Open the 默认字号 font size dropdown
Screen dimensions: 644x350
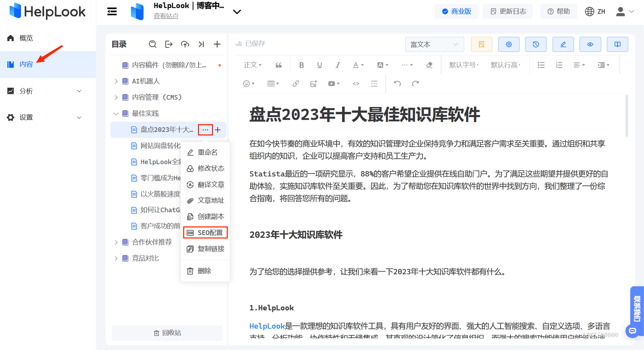tap(464, 65)
